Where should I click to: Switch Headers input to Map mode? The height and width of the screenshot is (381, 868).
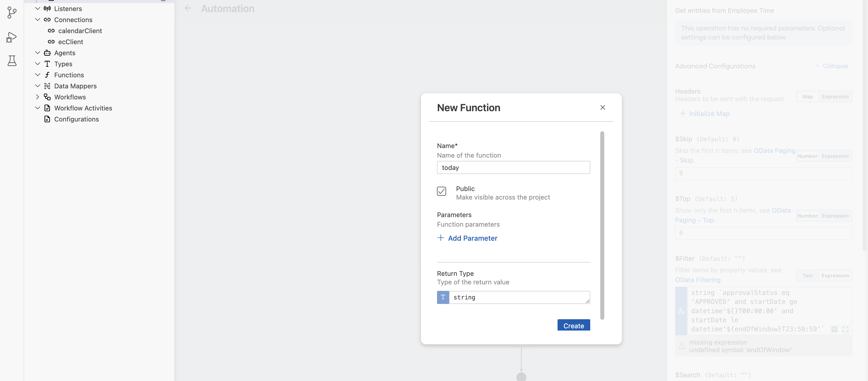807,97
